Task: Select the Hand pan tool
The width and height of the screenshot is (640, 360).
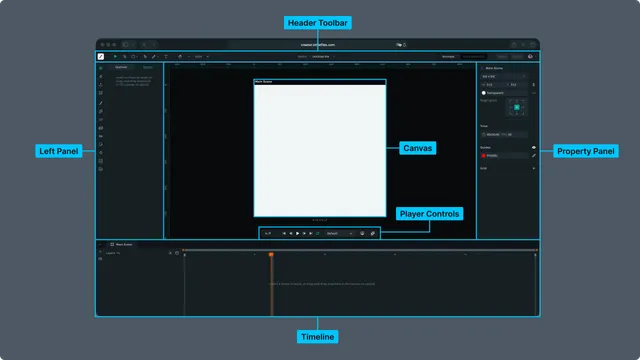Action: [180, 57]
